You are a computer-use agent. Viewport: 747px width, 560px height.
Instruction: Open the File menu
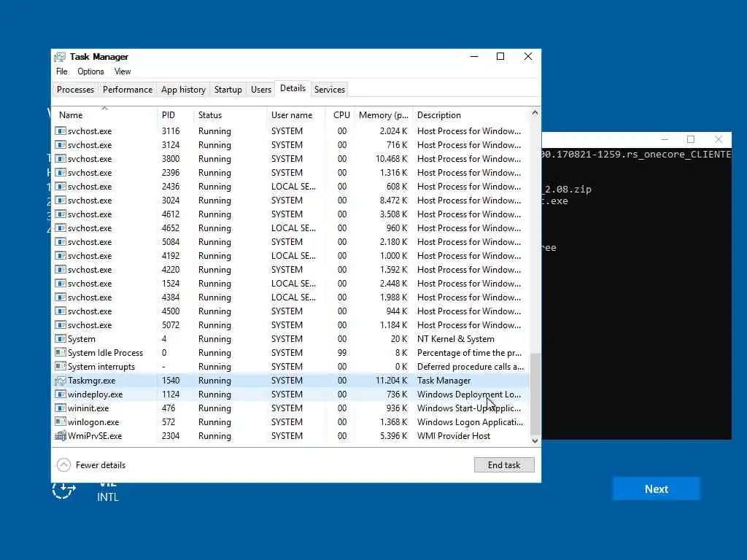[x=61, y=71]
